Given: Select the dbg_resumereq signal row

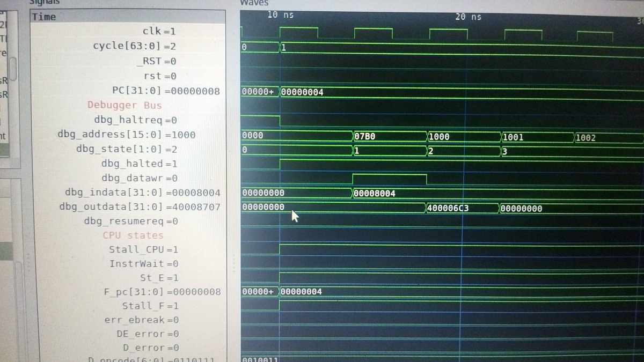Looking at the screenshot, I should coord(131,221).
